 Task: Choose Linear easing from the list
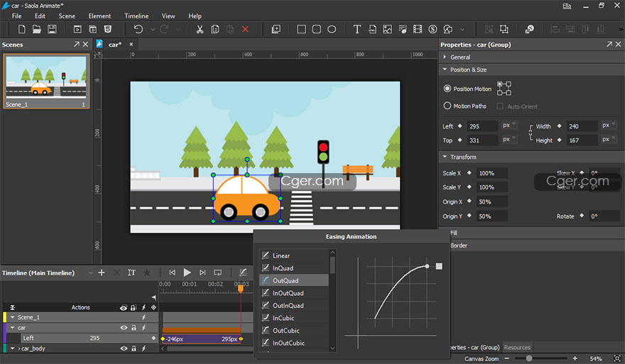click(294, 255)
